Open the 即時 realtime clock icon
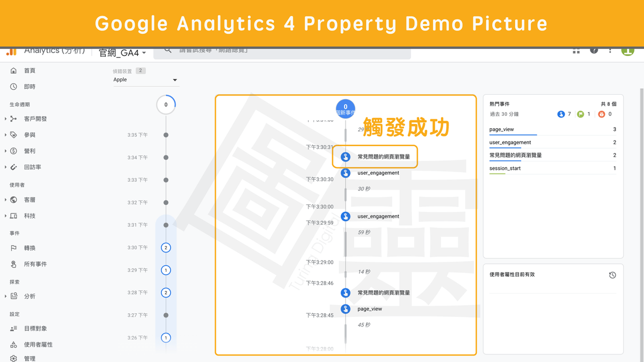Screen dimensions: 644x362 pyautogui.click(x=13, y=87)
